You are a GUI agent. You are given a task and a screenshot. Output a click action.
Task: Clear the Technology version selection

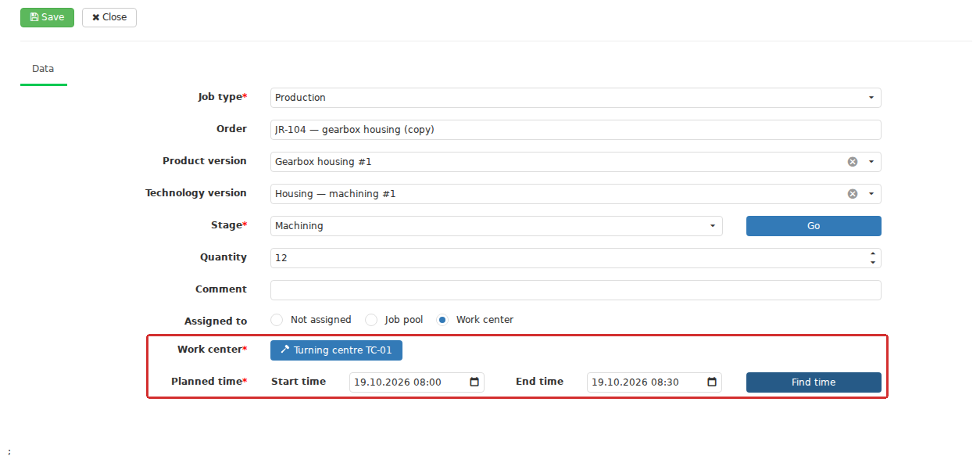point(853,194)
